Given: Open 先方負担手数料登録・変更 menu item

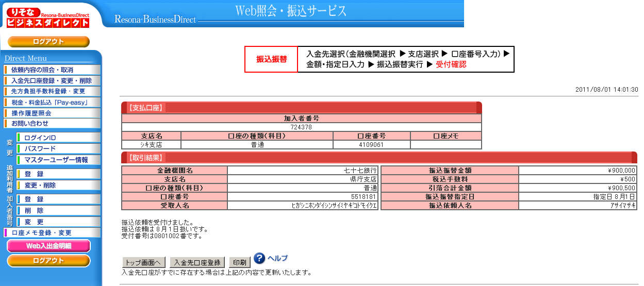Looking at the screenshot, I should click(52, 91).
